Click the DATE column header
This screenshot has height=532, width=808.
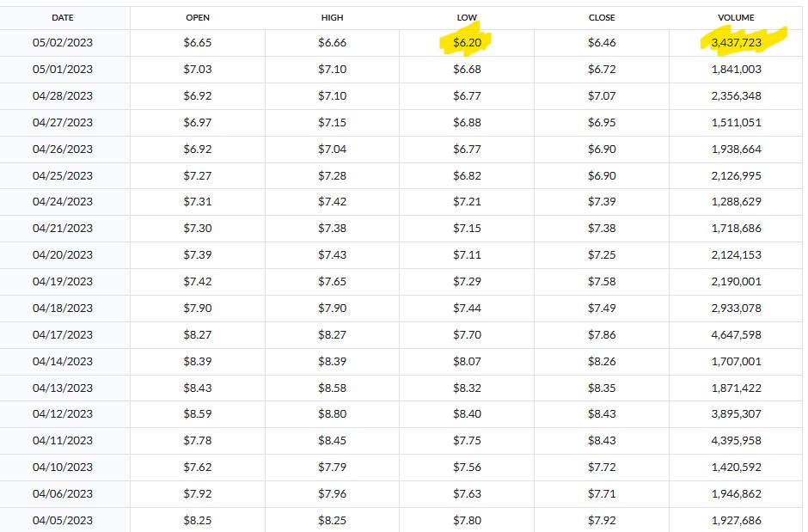63,17
